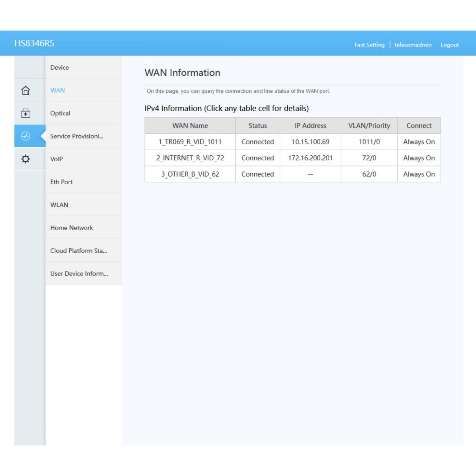476x476 pixels.
Task: Open the gear settings icon
Action: [26, 159]
